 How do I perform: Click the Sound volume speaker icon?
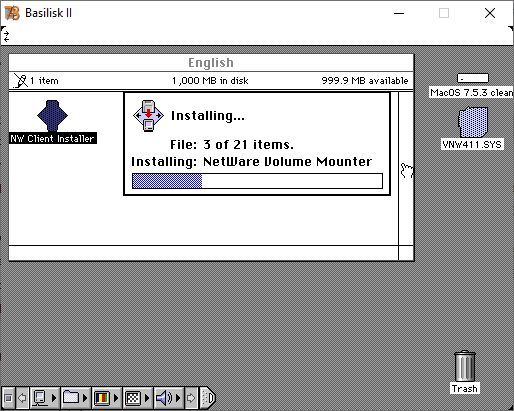(x=164, y=398)
